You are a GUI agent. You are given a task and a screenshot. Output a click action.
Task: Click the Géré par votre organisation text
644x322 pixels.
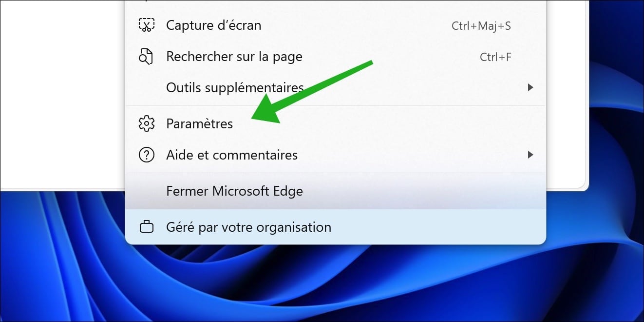[x=248, y=227]
